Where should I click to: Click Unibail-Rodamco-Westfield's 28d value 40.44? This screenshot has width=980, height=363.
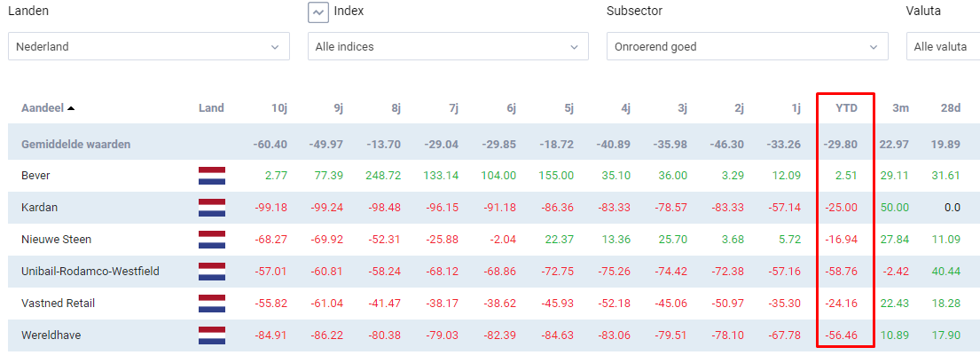pyautogui.click(x=946, y=272)
